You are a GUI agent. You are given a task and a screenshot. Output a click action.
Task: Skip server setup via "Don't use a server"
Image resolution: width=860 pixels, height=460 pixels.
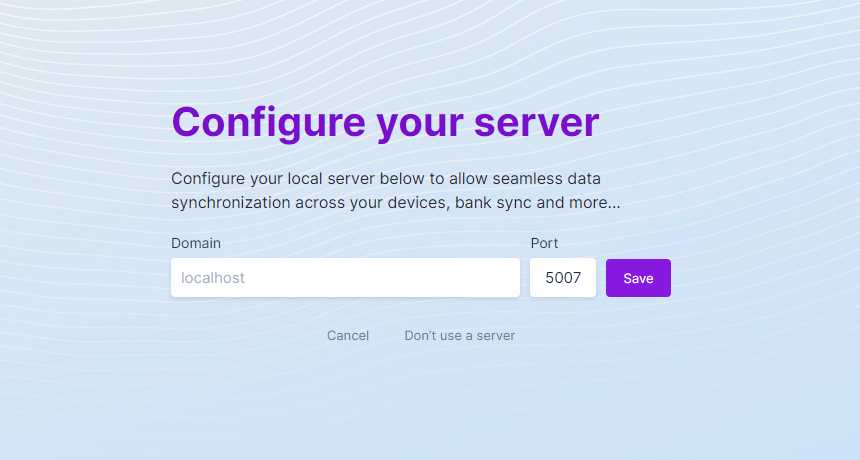pos(459,335)
